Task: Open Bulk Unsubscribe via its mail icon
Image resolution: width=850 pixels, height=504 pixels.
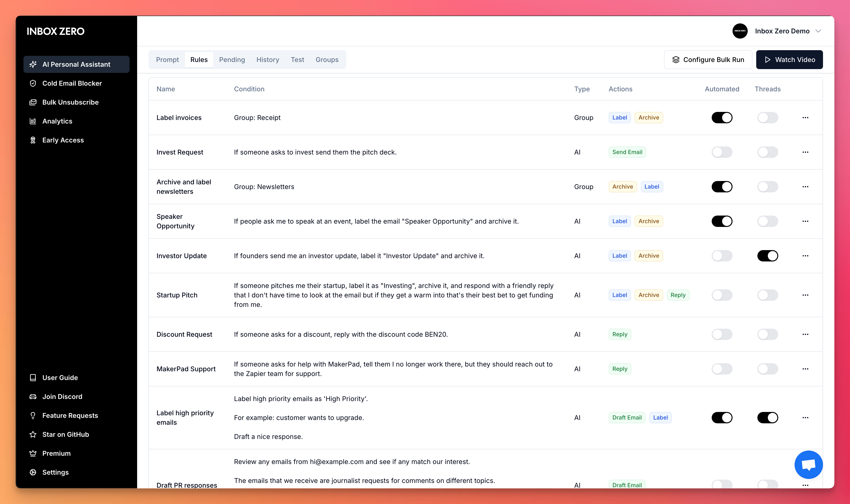Action: pyautogui.click(x=33, y=102)
